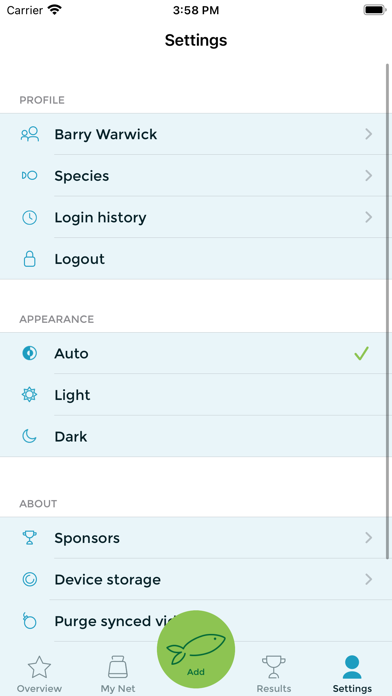This screenshot has height=696, width=392.
Task: Click the people icon beside Barry Warwick
Action: 30,134
